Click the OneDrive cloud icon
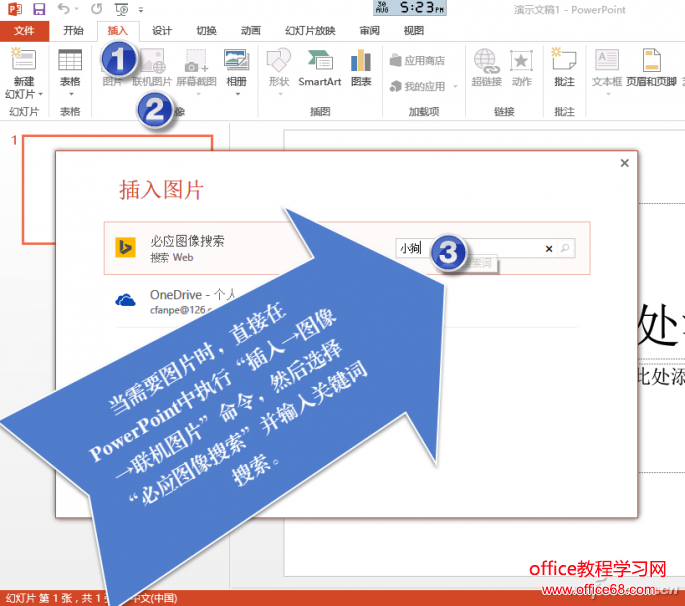Viewport: 685px width, 606px height. point(126,300)
